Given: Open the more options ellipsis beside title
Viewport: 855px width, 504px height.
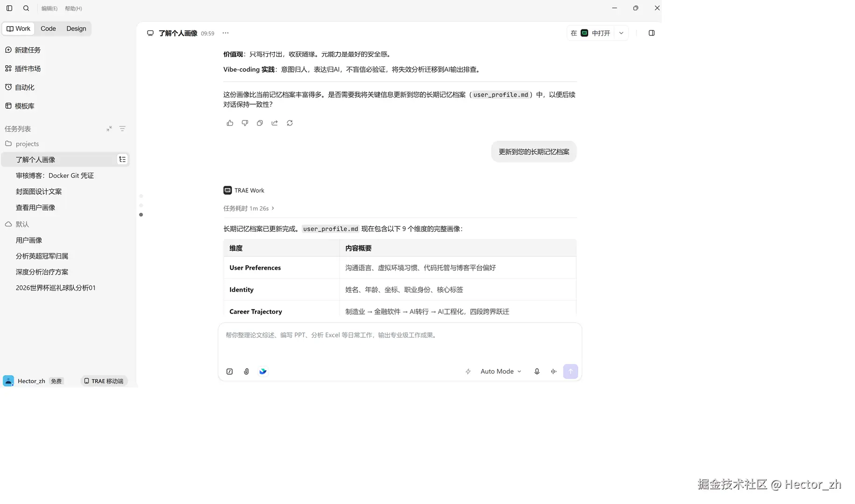Looking at the screenshot, I should pos(226,33).
